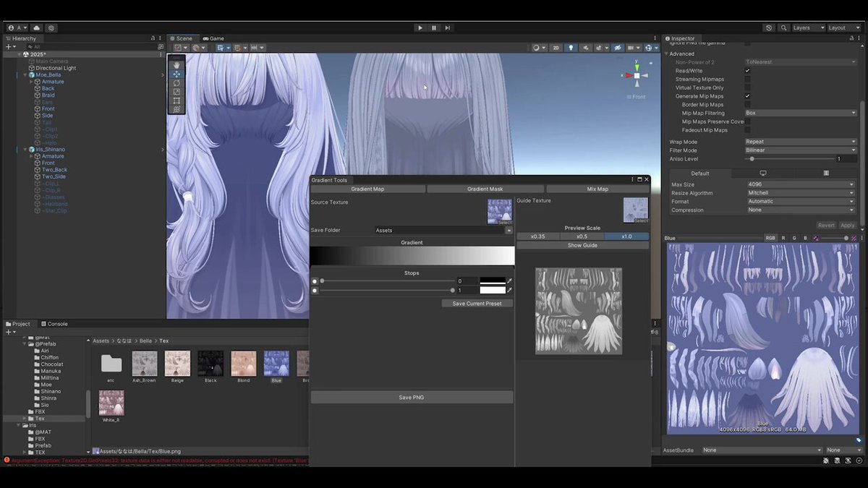This screenshot has height=488, width=868.
Task: Switch platform override to standalone monitor tab
Action: click(762, 174)
